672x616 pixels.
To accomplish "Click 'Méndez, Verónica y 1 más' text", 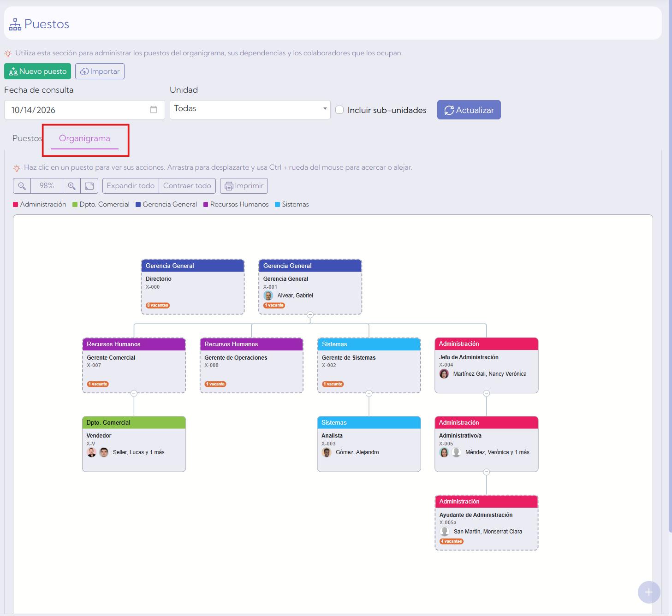I will (497, 452).
